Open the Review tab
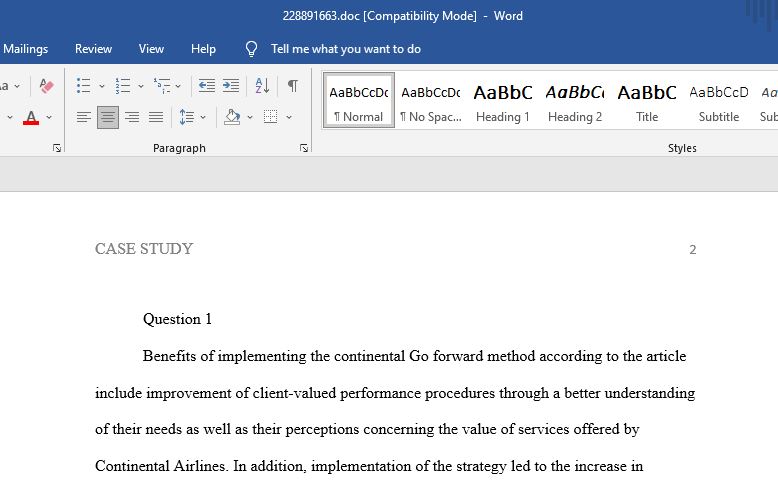Screen dimensions: 778x488 coord(93,49)
